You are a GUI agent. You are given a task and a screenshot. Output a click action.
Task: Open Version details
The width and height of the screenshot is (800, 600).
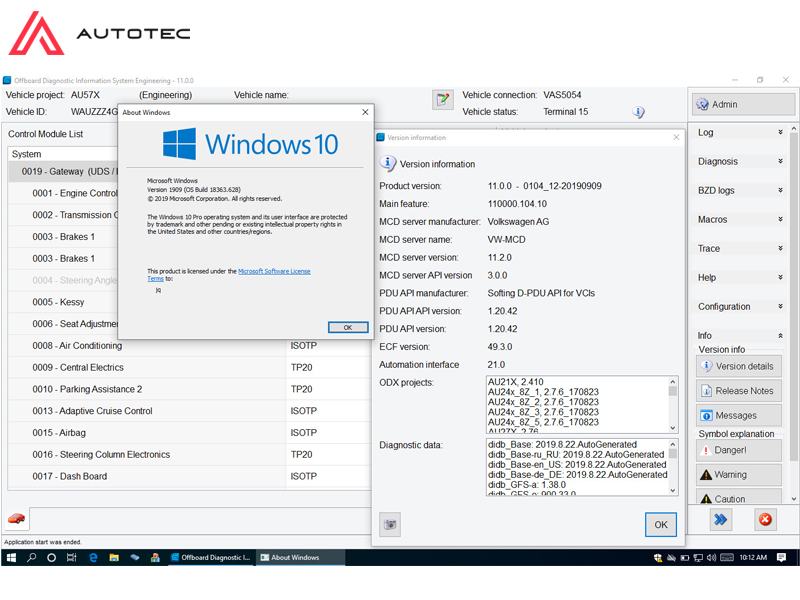(x=739, y=366)
